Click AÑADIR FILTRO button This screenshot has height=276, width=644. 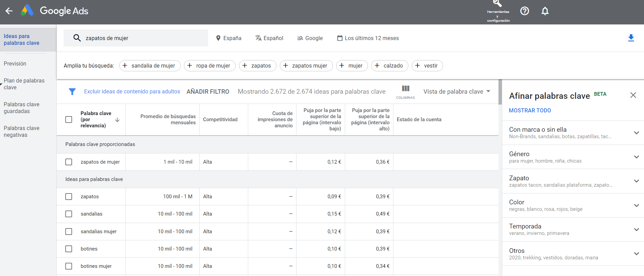click(208, 92)
